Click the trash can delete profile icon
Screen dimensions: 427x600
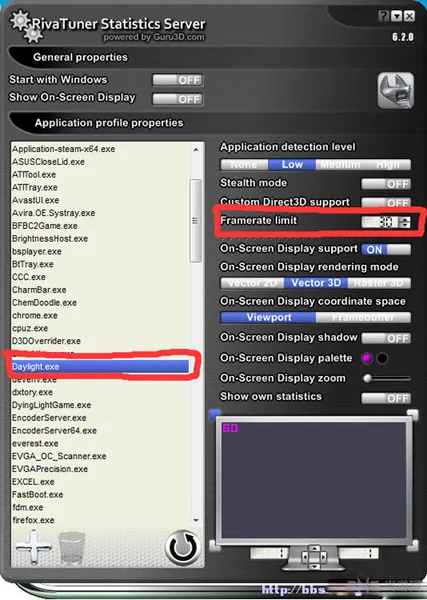(72, 548)
